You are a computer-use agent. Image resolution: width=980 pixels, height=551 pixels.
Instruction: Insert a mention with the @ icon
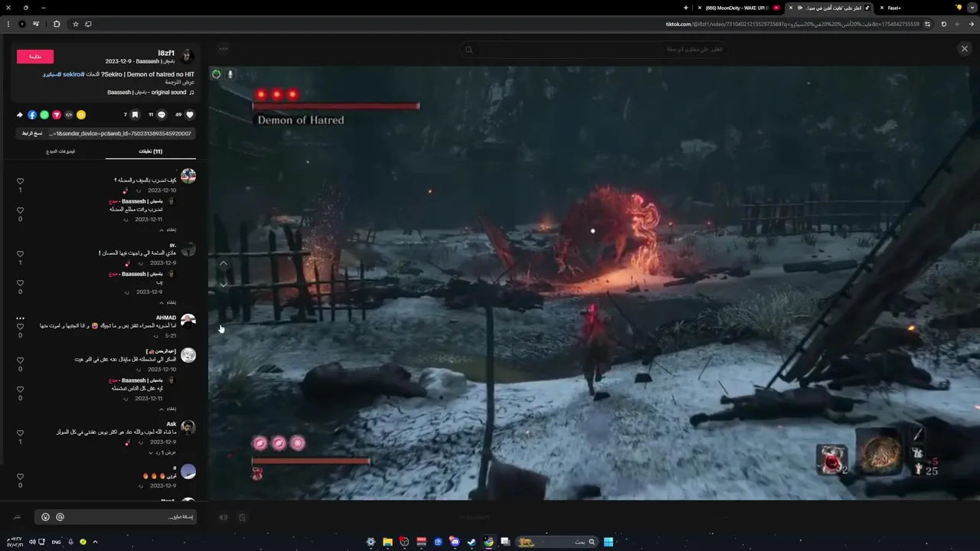coord(60,517)
